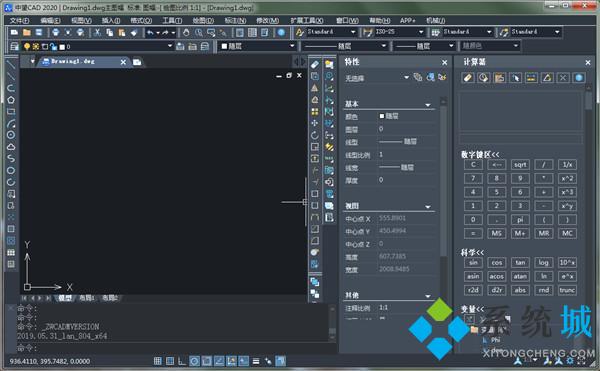
Task: Open the color control dropdown in toolbar
Action: 292,46
